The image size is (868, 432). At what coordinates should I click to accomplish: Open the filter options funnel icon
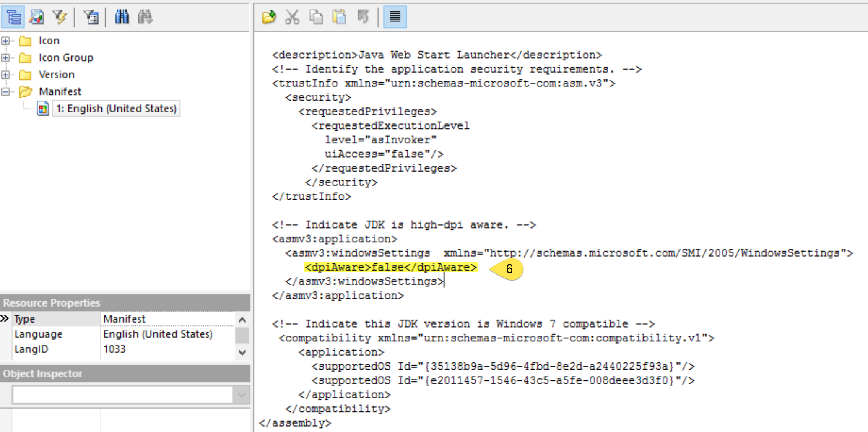(x=91, y=17)
